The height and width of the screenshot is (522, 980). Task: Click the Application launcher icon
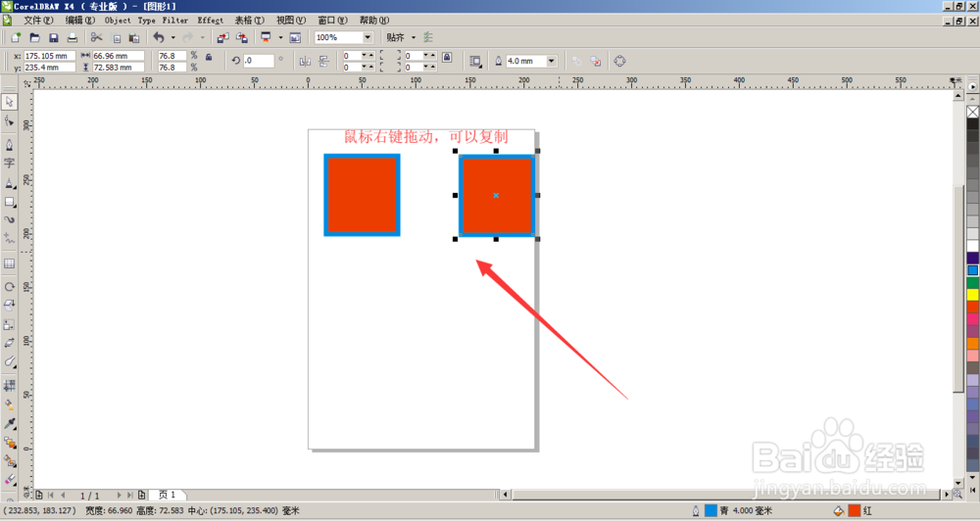pyautogui.click(x=267, y=37)
